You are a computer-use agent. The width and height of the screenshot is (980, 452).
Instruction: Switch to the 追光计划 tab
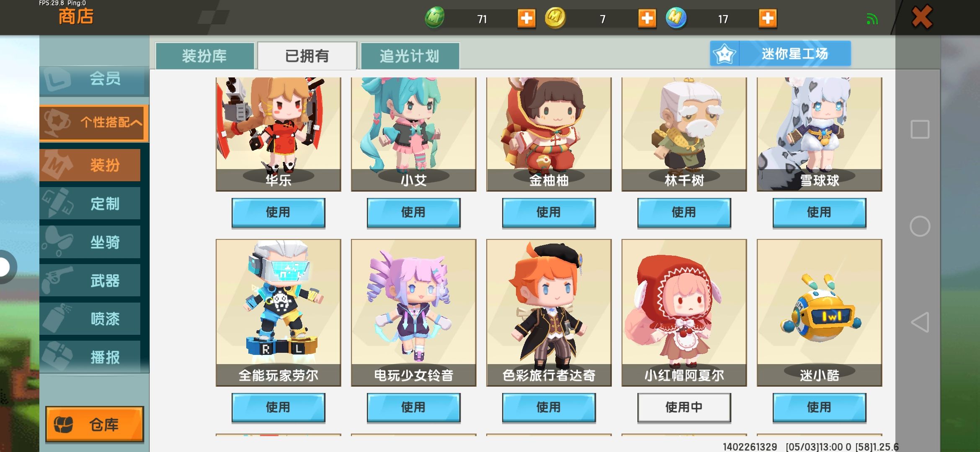point(410,56)
